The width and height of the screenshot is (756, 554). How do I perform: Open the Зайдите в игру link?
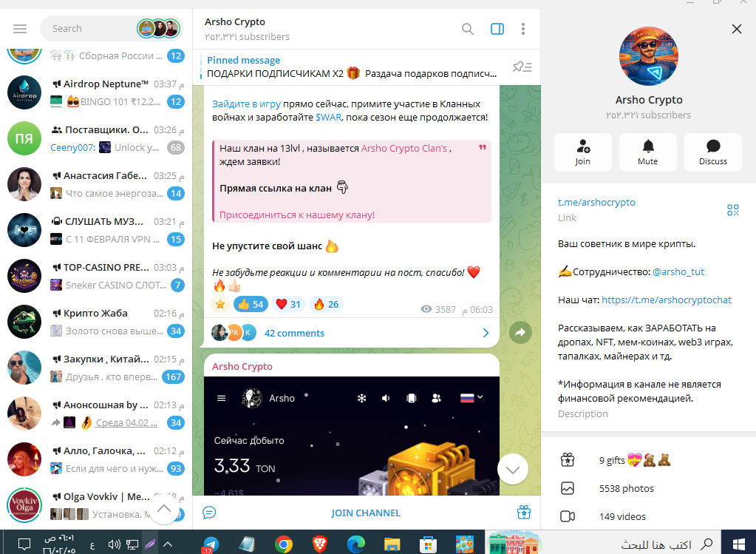[x=246, y=104]
